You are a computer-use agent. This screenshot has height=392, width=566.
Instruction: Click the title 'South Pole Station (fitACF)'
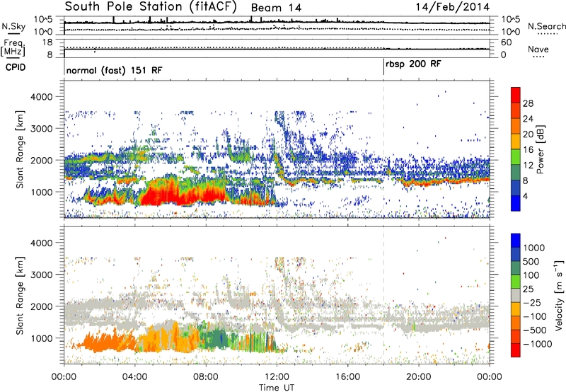point(151,6)
